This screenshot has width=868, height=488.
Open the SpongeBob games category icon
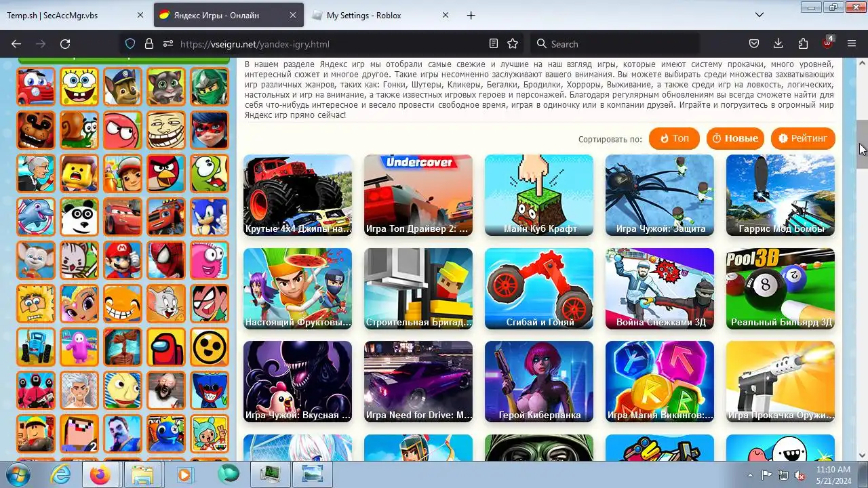tap(79, 86)
